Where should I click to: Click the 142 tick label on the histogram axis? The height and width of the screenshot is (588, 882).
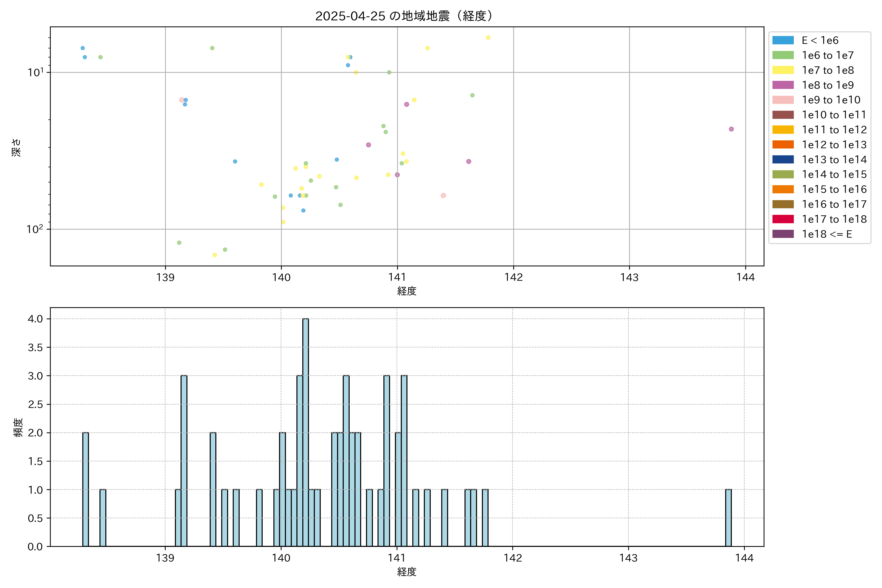click(513, 558)
